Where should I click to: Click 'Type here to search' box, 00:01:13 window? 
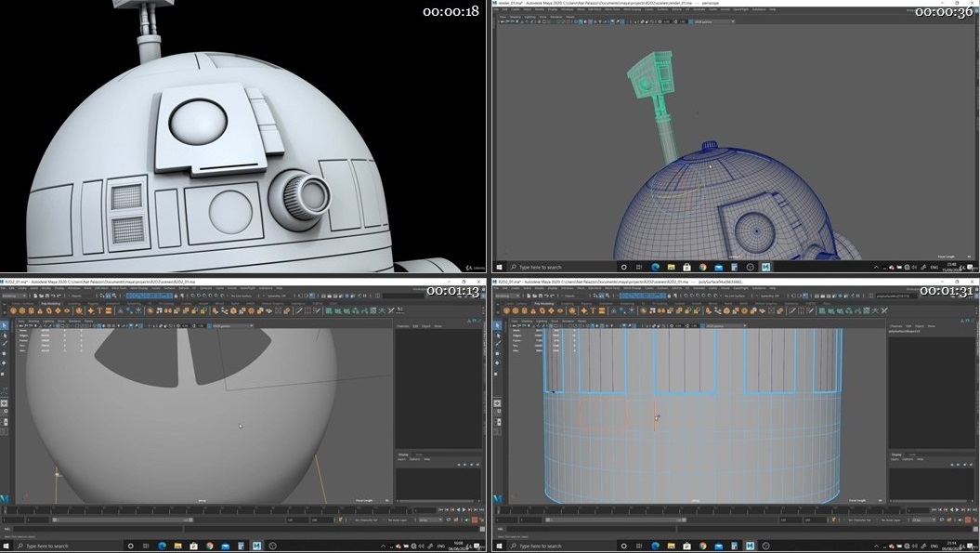(x=68, y=546)
